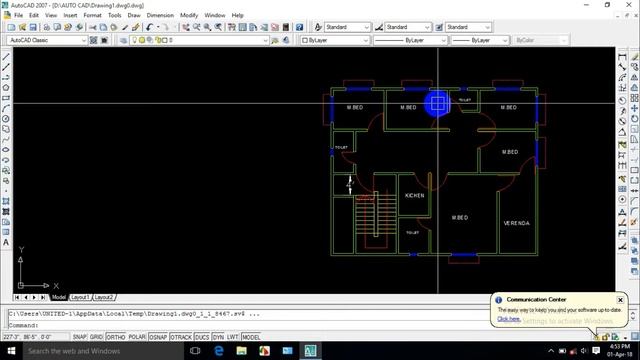Open the Table Style Standard dropdown
The height and width of the screenshot is (360, 640).
click(468, 27)
